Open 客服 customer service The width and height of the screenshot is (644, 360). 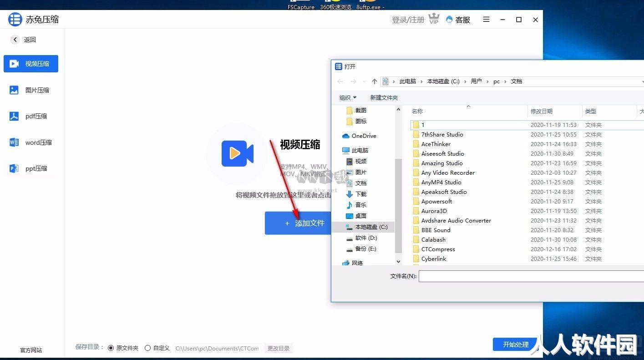[x=458, y=20]
